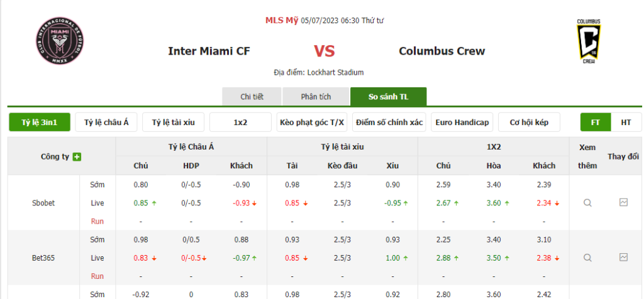Show the Tỷ lệ tài xỉu odds
This screenshot has width=644, height=299.
click(174, 122)
